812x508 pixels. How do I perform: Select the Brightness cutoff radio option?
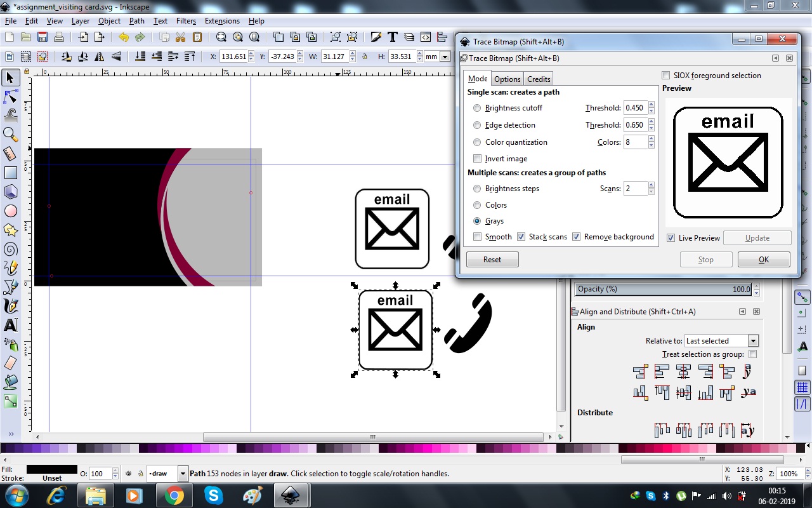click(478, 108)
